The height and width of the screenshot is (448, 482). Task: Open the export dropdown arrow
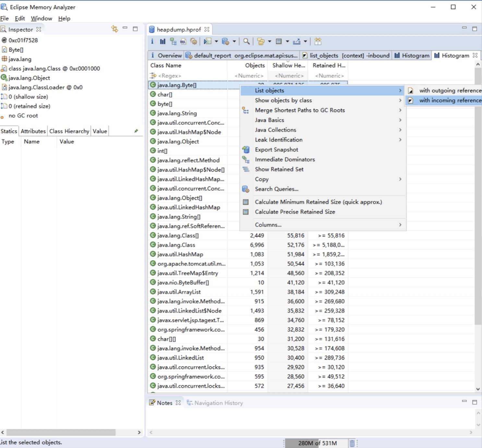coord(305,42)
